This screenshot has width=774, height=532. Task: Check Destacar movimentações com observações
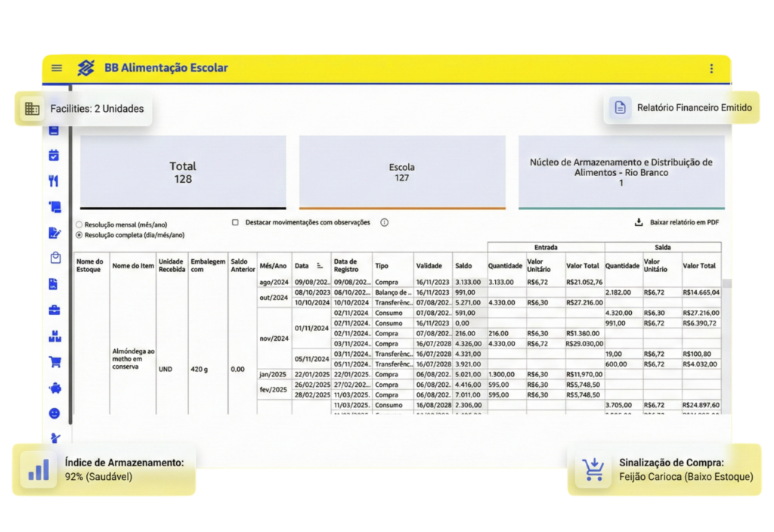coord(236,223)
